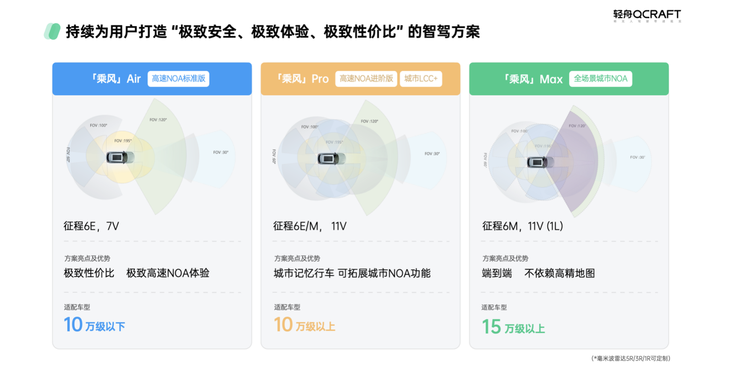
Task: Click the green 15 万级以上 price text
Action: (x=513, y=327)
